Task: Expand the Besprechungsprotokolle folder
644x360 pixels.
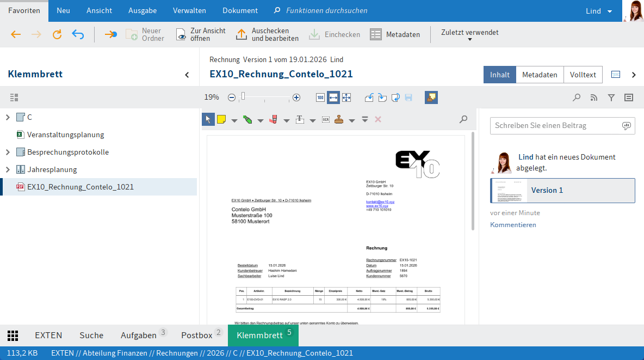Action: click(8, 152)
